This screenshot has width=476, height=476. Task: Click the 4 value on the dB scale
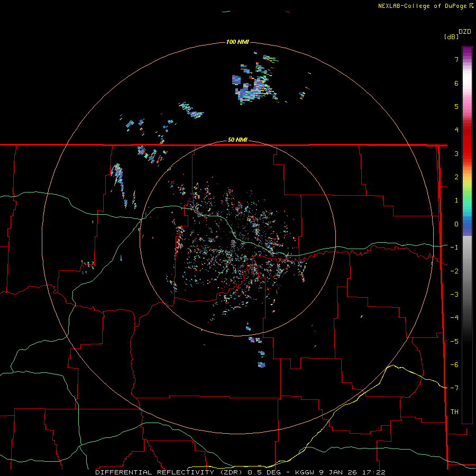(x=456, y=130)
